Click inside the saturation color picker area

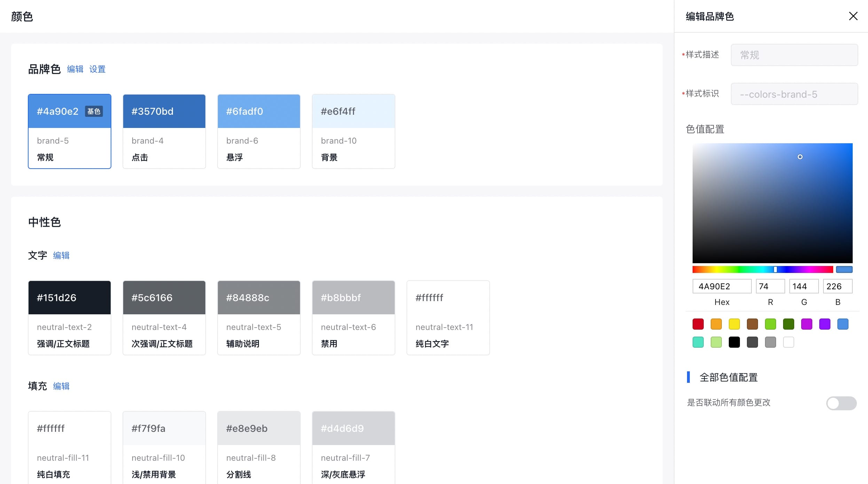click(772, 203)
